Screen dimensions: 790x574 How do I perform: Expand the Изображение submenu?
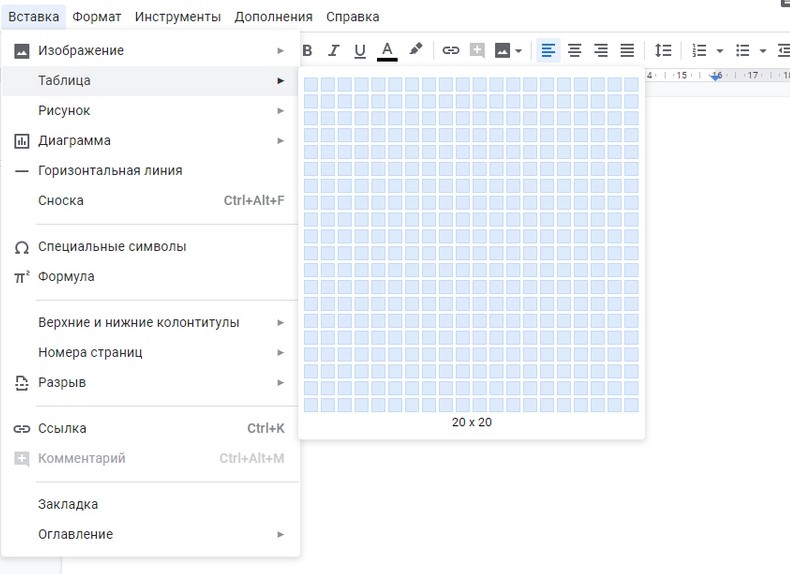(150, 50)
